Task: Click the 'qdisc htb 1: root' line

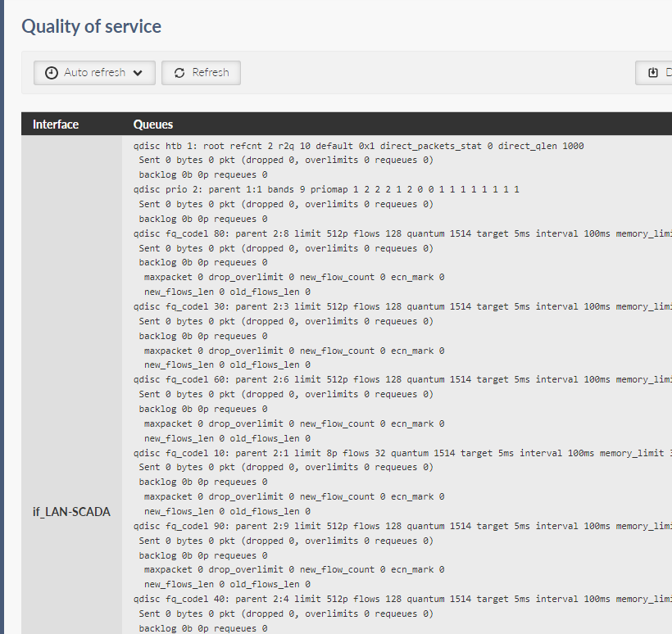Action: [358, 146]
